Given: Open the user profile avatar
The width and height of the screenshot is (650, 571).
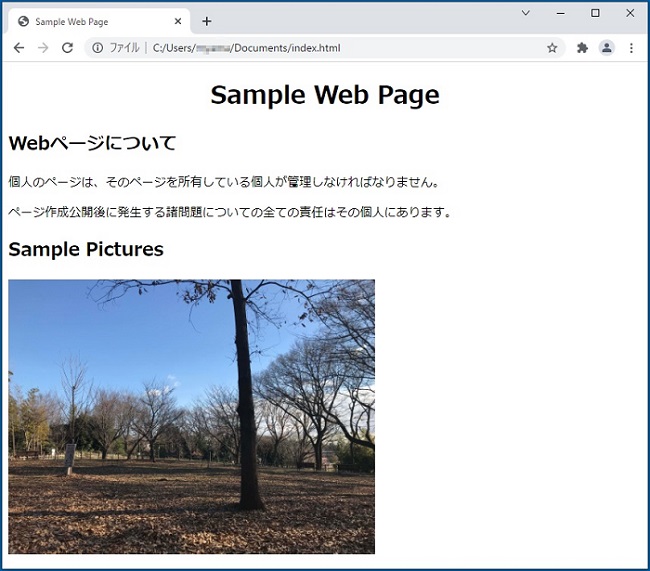Looking at the screenshot, I should [606, 48].
